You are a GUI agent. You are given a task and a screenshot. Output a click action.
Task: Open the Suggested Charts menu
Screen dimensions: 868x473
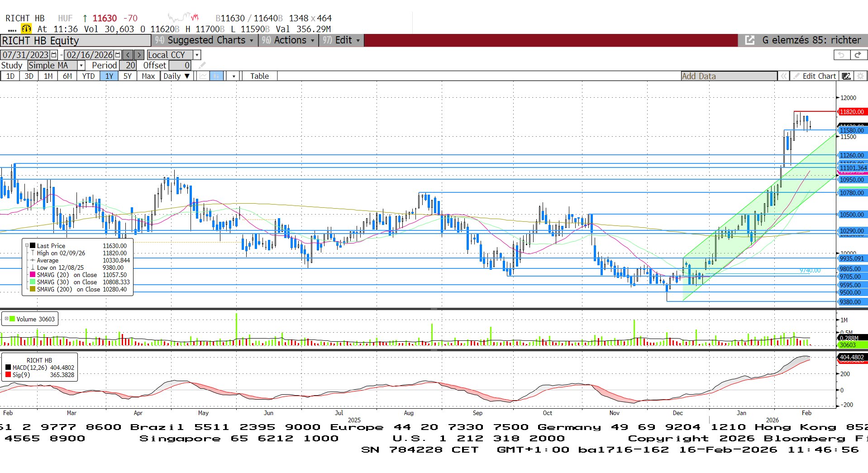click(205, 40)
